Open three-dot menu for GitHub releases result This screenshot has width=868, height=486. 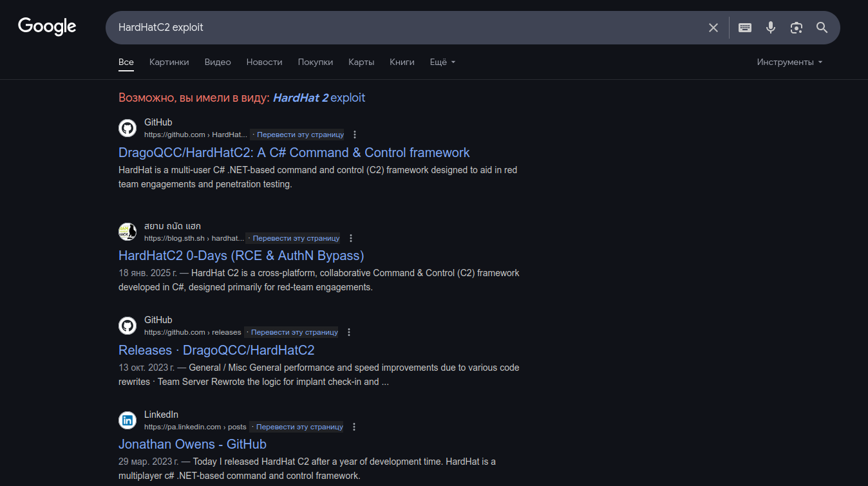tap(349, 332)
